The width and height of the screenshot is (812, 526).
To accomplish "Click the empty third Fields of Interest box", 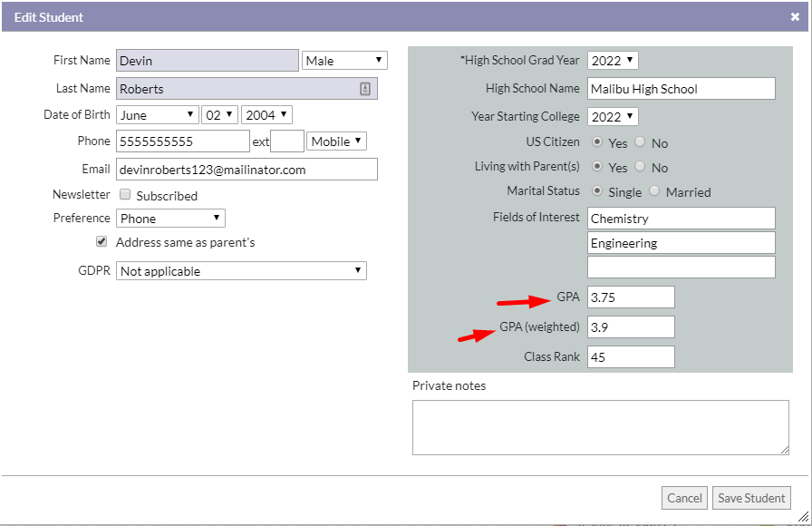I will (681, 267).
